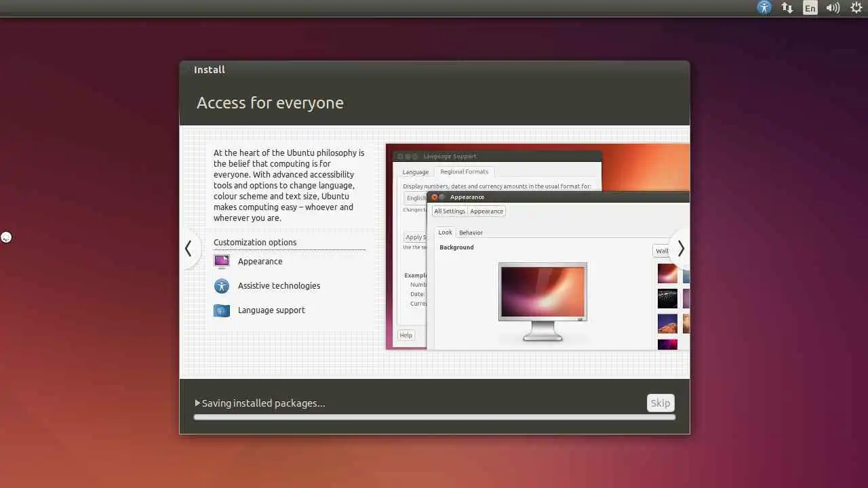Click the installation progress bar
The width and height of the screenshot is (868, 488).
coord(434,417)
